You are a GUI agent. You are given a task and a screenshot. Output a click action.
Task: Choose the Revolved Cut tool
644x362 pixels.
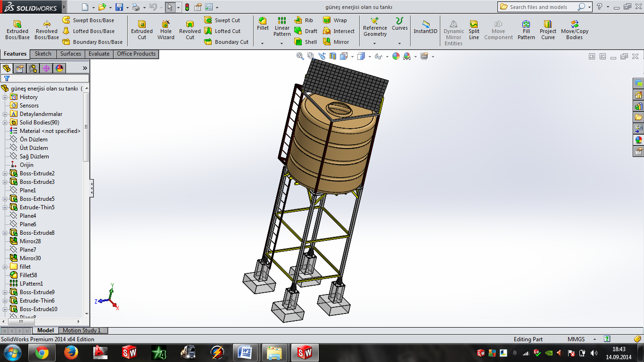point(190,30)
